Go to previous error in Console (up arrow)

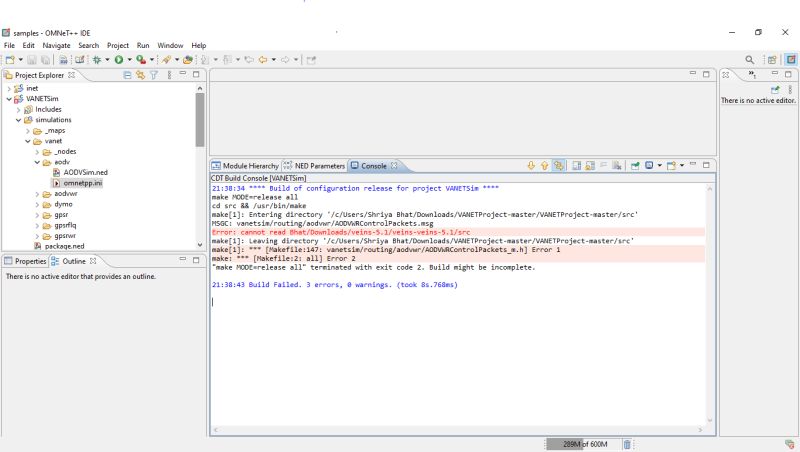pos(544,165)
